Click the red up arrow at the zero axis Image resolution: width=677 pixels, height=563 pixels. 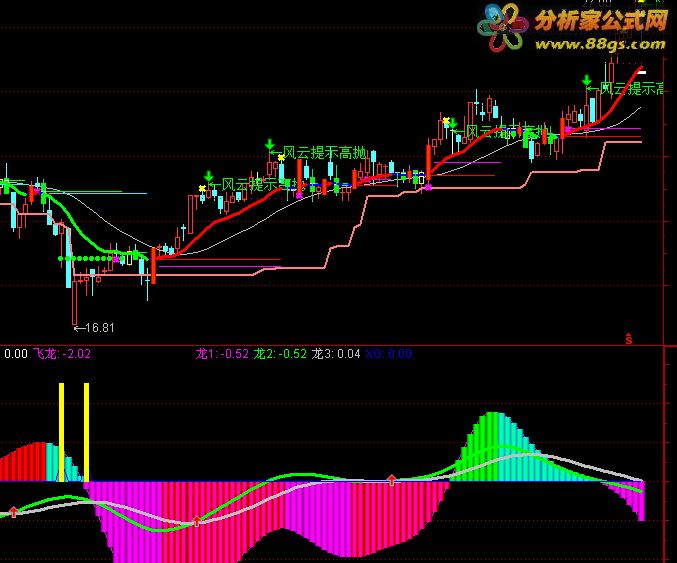pyautogui.click(x=392, y=480)
